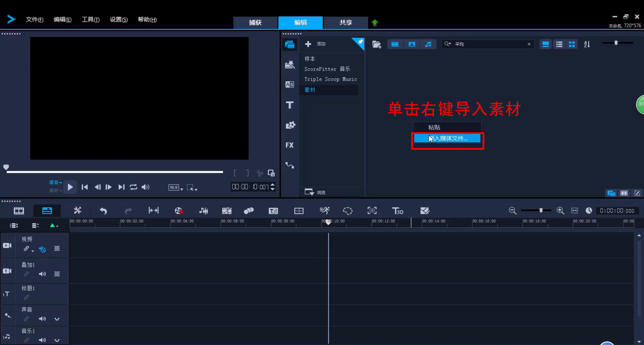Mute audio on the 叠加1 overlay track
This screenshot has width=644, height=345.
(42, 274)
